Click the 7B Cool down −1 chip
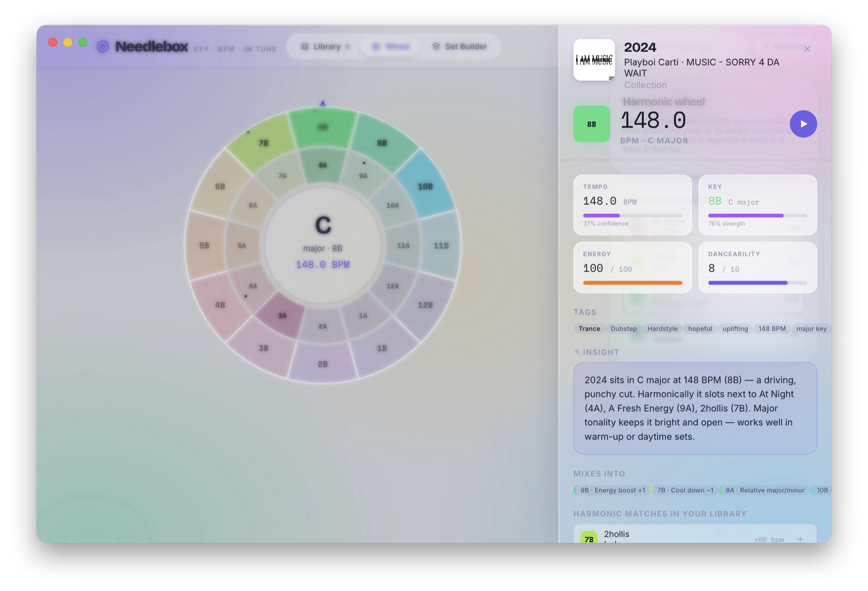The height and width of the screenshot is (591, 868). (685, 490)
